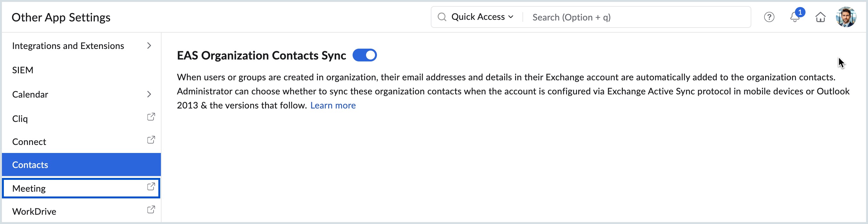Open the notifications bell

(795, 17)
